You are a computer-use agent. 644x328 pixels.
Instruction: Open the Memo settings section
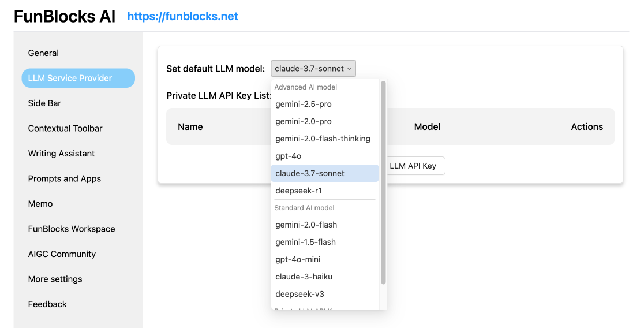coord(40,203)
